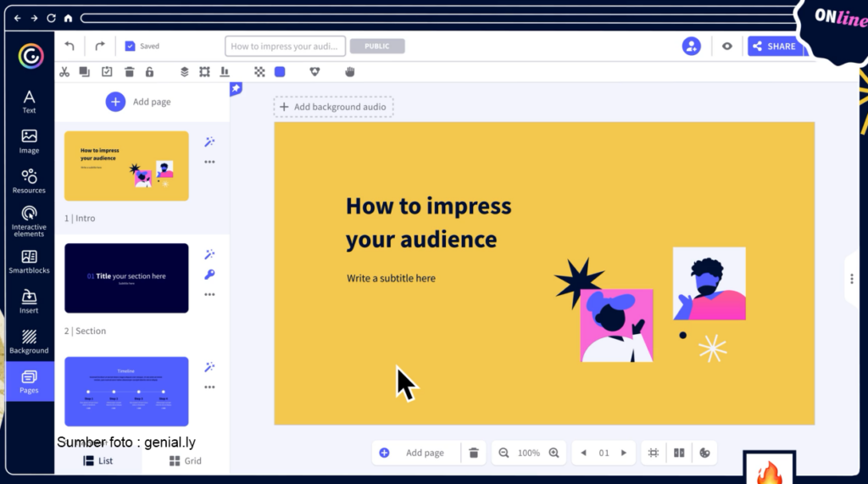Zoom out with the minus magnifier
This screenshot has width=868, height=484.
[x=504, y=453]
